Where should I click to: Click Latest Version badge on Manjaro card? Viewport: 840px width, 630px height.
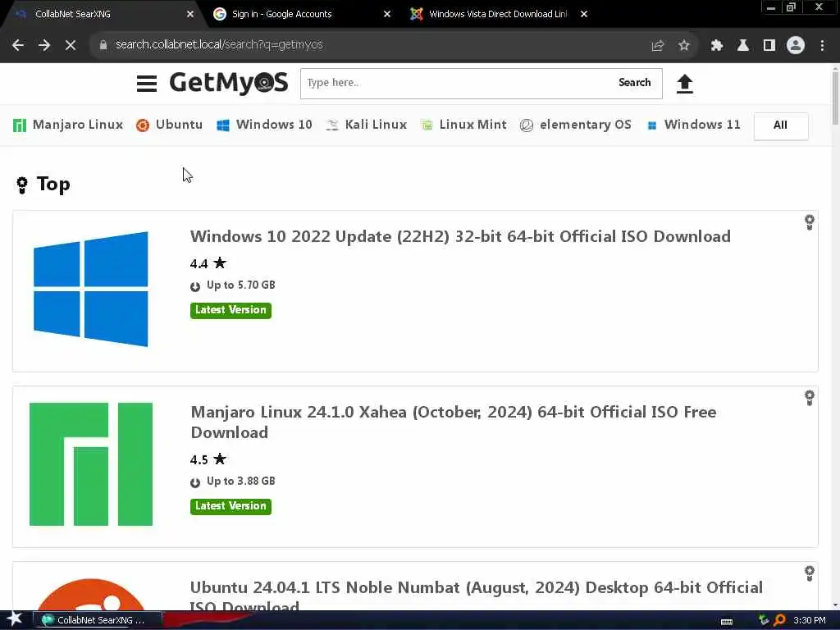pyautogui.click(x=231, y=506)
